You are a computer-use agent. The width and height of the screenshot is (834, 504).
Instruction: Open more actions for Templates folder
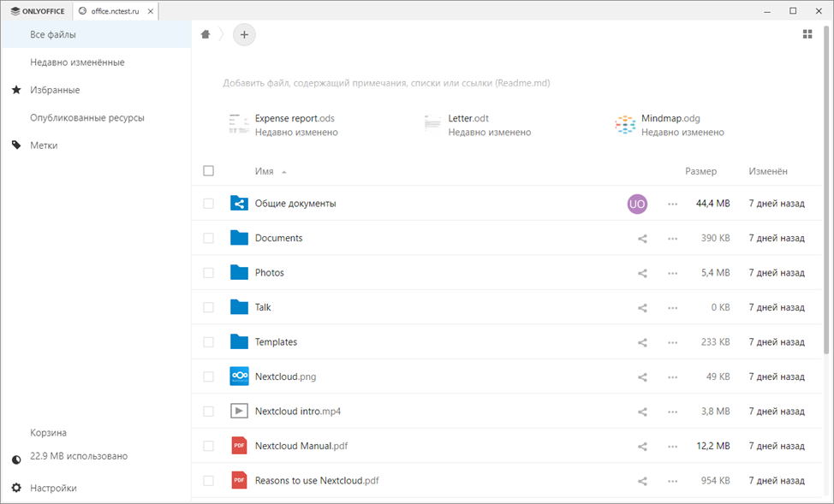(x=672, y=342)
